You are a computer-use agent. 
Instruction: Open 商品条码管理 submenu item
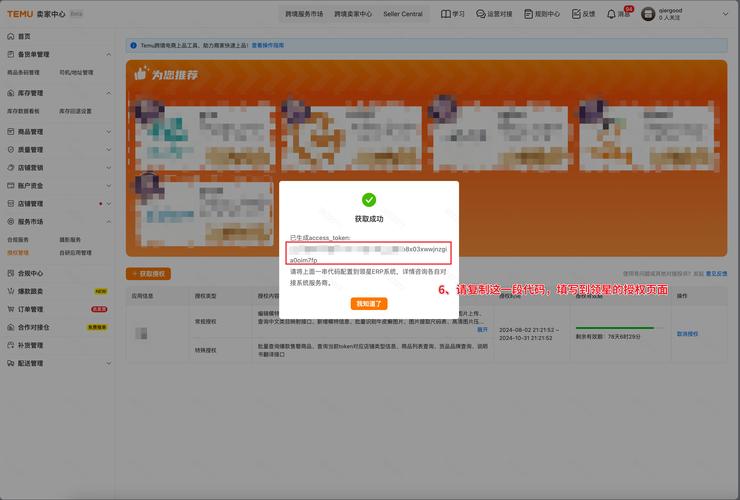tap(23, 73)
